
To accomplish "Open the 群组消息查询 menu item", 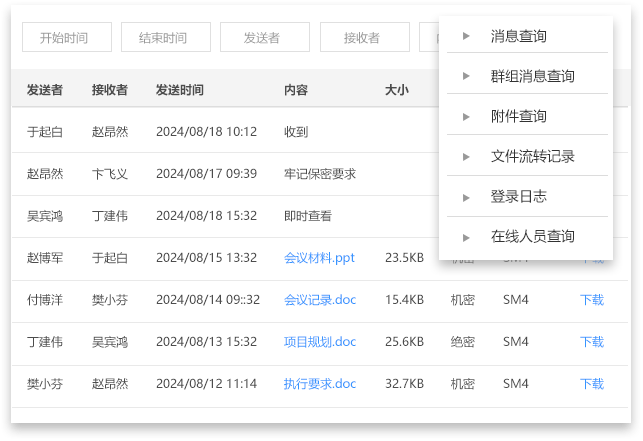I will click(x=532, y=77).
